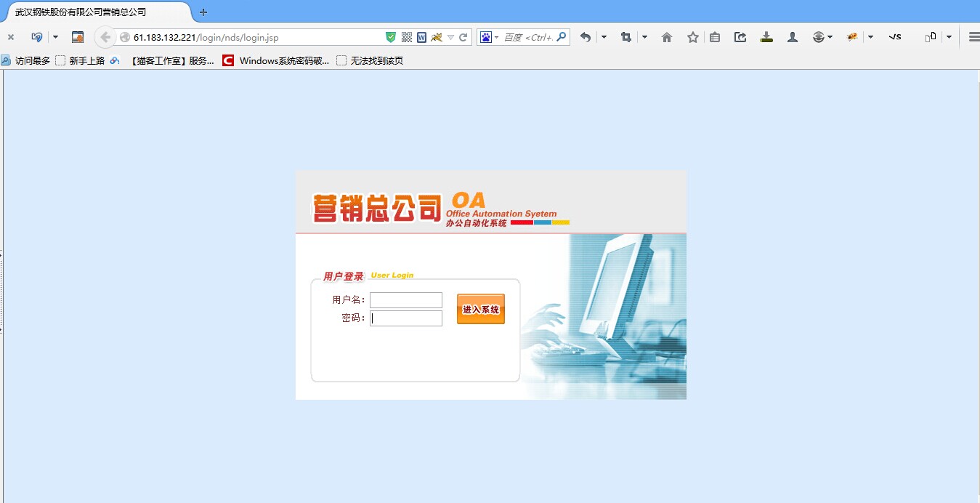This screenshot has width=980, height=503.
Task: Click the 用户名 username input field
Action: click(406, 300)
